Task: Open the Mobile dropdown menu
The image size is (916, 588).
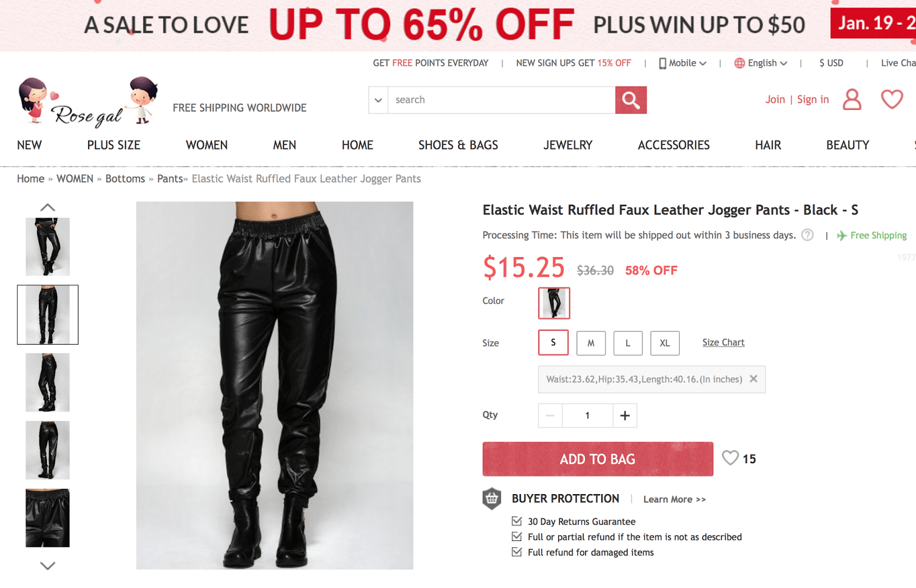Action: [682, 63]
